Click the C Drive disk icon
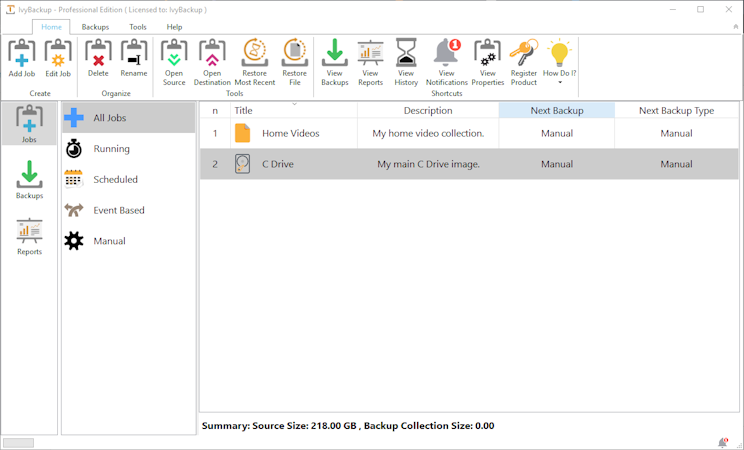 242,164
